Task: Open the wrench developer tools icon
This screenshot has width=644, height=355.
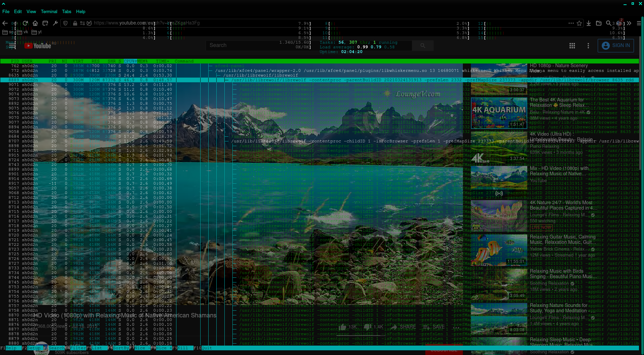Action: click(x=55, y=23)
